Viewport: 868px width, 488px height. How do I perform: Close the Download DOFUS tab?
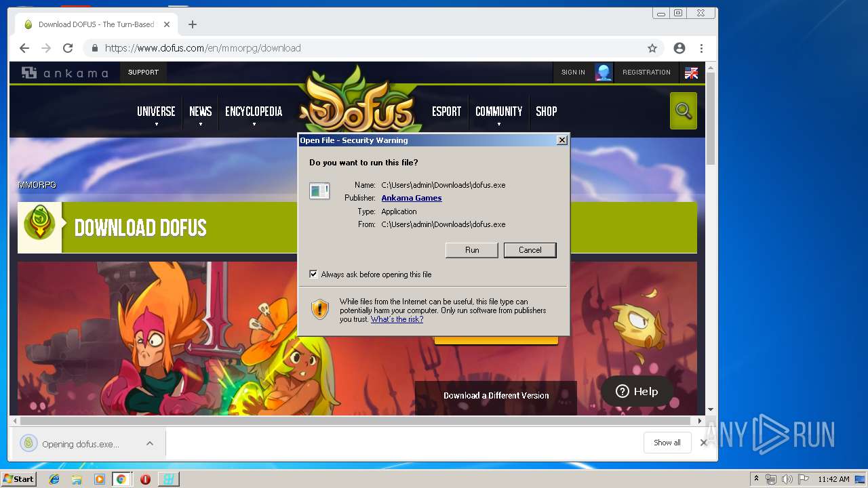(x=167, y=24)
